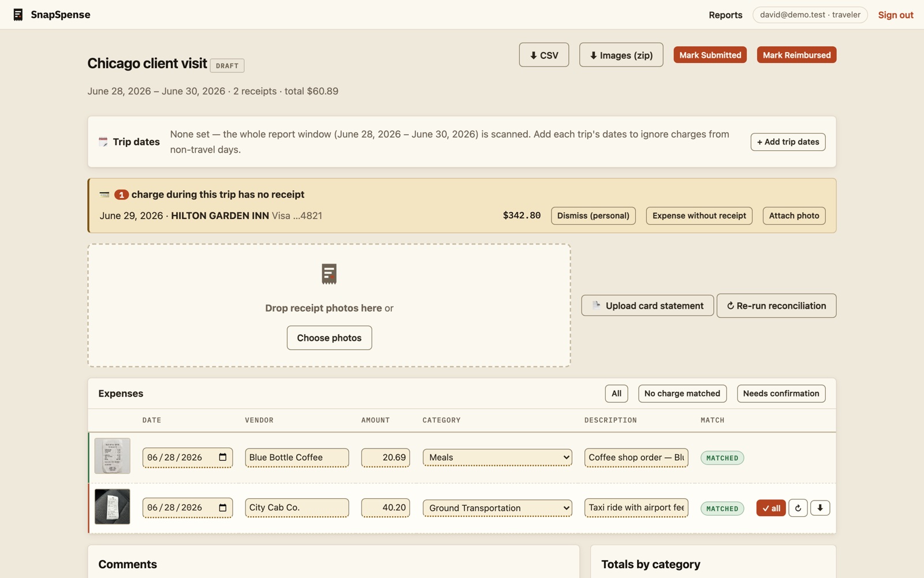Click the Trip dates calendar icon
This screenshot has width=924, height=578.
(103, 142)
